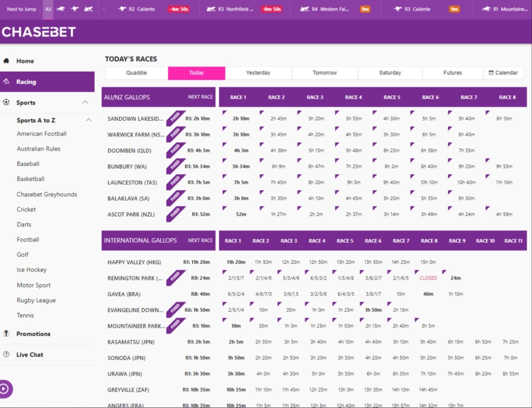Image resolution: width=532 pixels, height=408 pixels.
Task: Click the left arrow in the next-to-jump bar
Action: pyautogui.click(x=104, y=9)
